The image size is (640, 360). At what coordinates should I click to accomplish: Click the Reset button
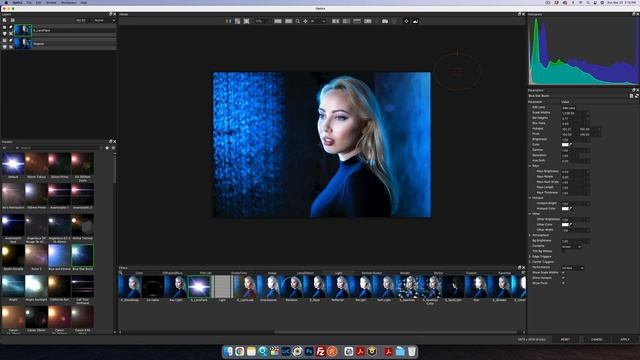point(565,339)
